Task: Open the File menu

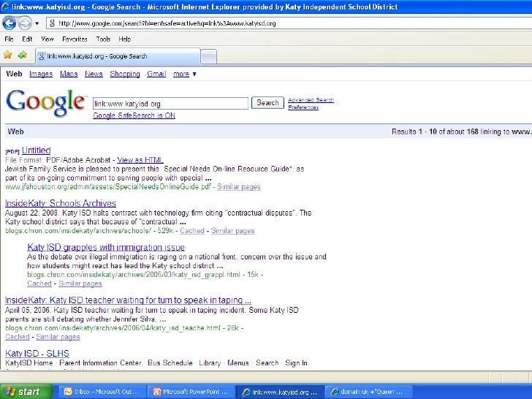Action: 9,39
